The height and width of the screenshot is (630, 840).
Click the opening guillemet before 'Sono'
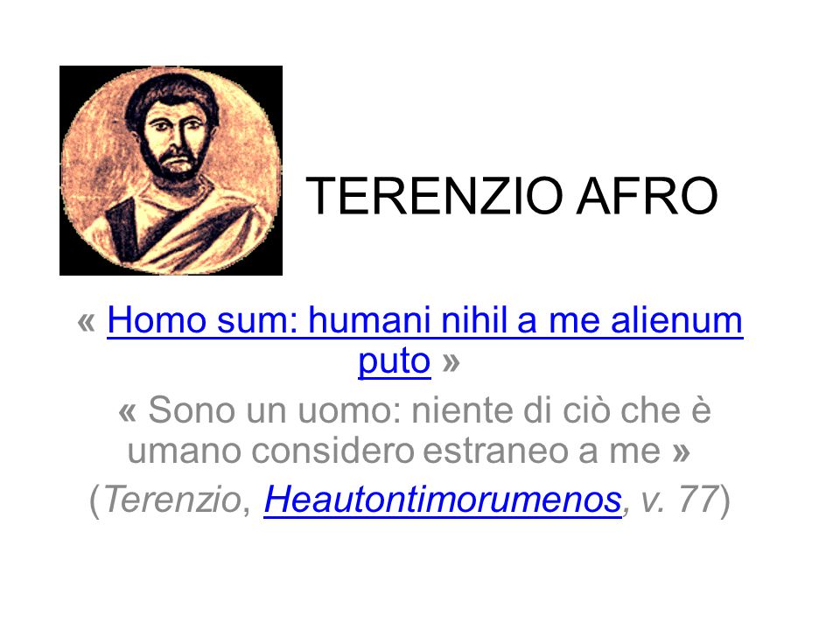click(127, 413)
